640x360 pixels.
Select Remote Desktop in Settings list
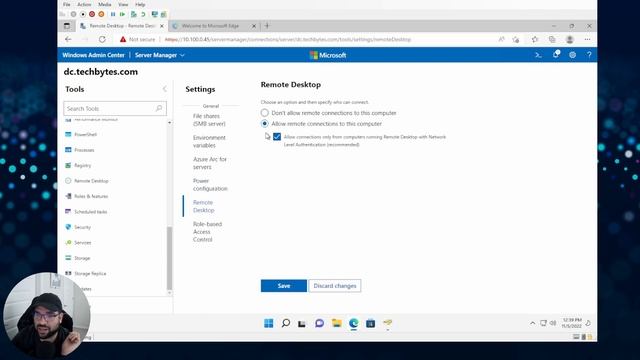tap(203, 206)
